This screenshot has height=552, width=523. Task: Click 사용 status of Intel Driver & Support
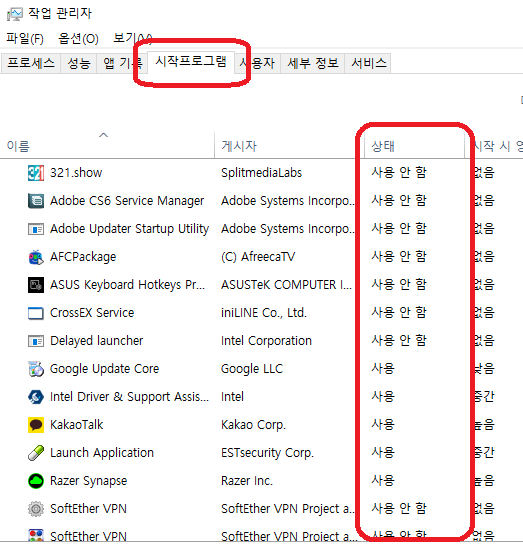[383, 397]
